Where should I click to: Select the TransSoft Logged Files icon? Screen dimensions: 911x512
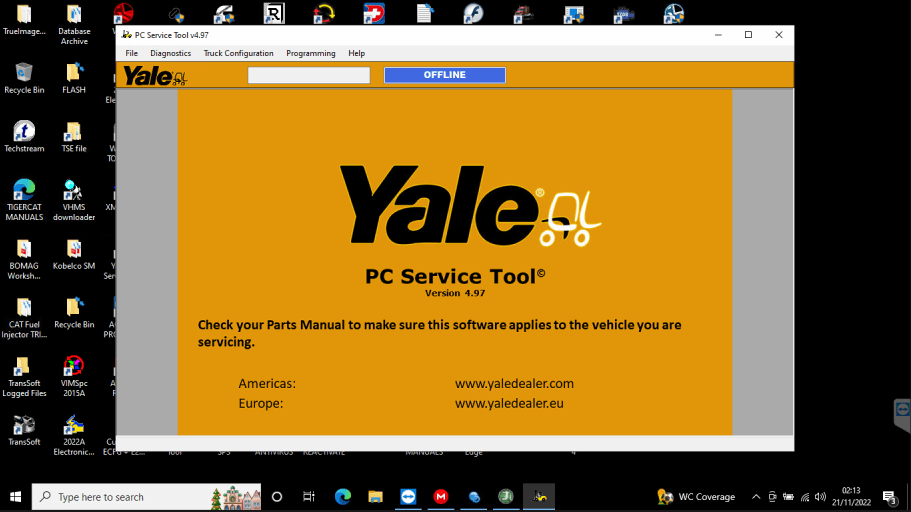pyautogui.click(x=24, y=376)
